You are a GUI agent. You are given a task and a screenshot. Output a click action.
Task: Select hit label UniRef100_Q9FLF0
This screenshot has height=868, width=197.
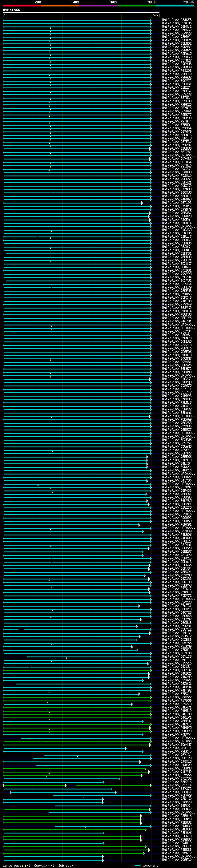pyautogui.click(x=177, y=74)
